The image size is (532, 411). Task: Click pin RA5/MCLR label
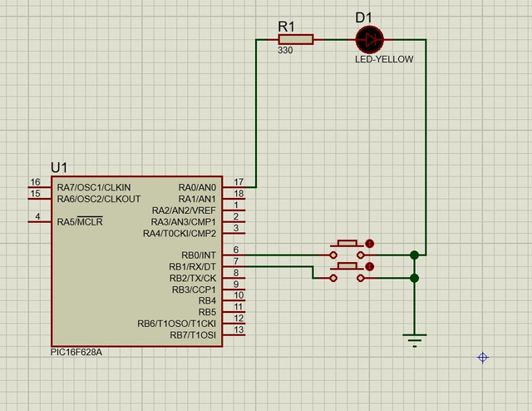point(80,222)
